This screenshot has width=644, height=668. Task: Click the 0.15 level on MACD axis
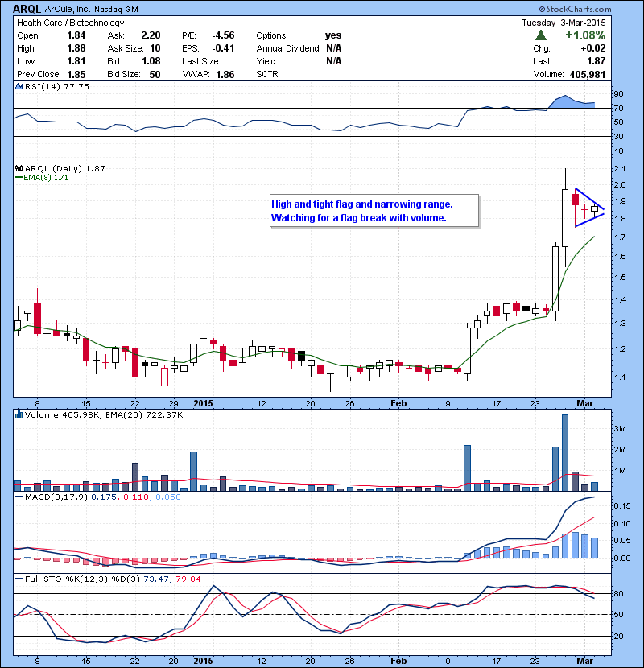[621, 505]
